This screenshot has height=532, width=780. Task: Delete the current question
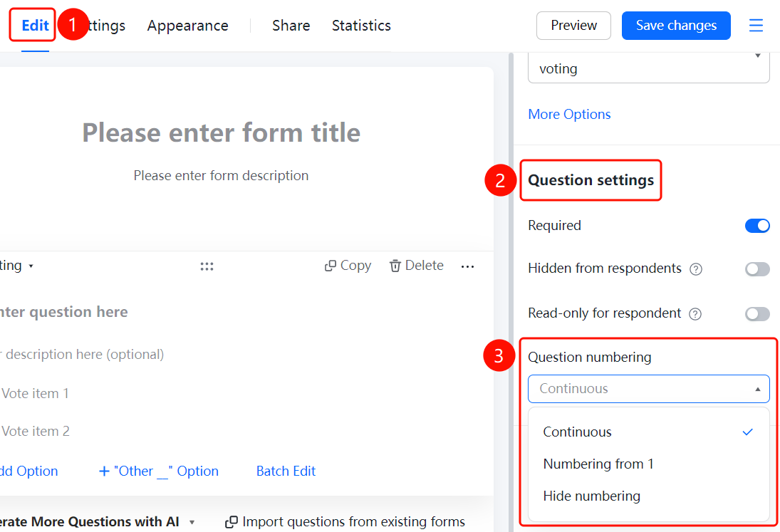click(x=417, y=266)
